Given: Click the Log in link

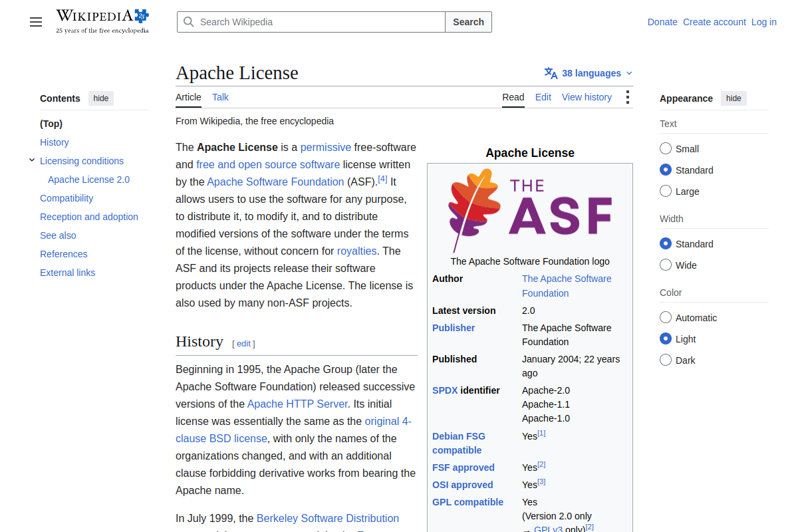Looking at the screenshot, I should (x=764, y=22).
